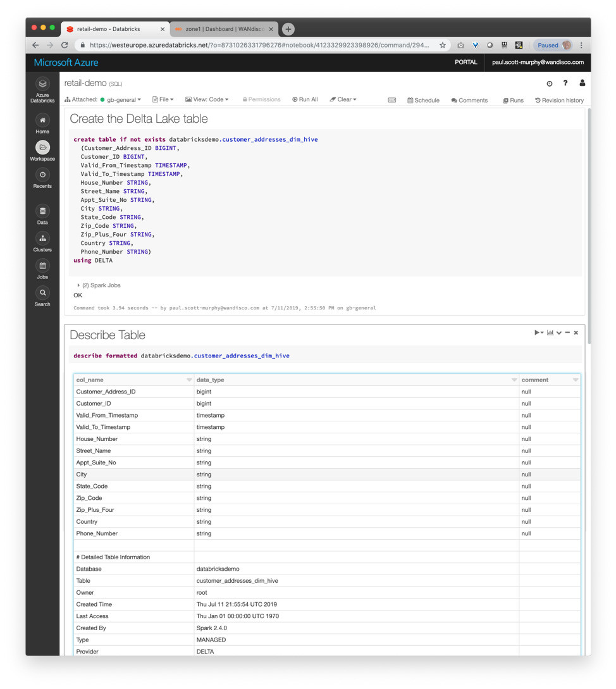This screenshot has height=689, width=616.
Task: Show the chart icon in Describe Table cell
Action: (x=550, y=333)
